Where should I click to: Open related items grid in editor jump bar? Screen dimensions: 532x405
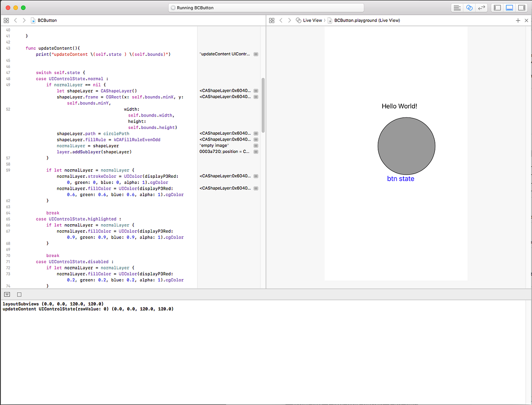[6, 20]
